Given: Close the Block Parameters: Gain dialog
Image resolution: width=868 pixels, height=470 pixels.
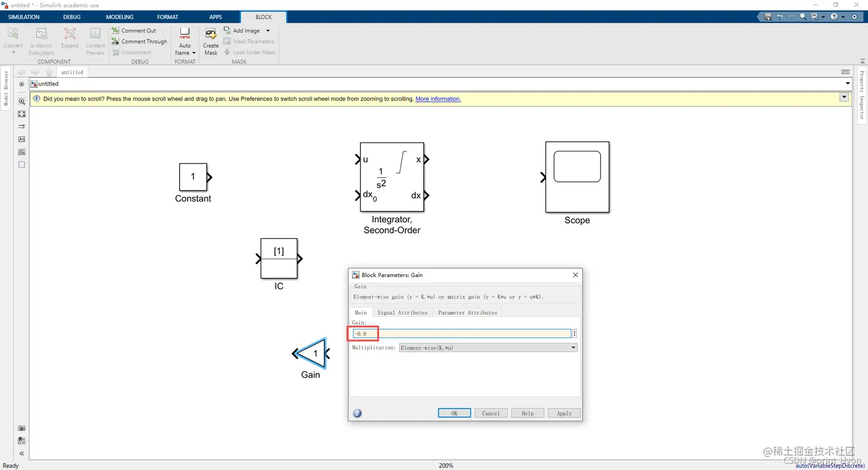Looking at the screenshot, I should click(x=575, y=275).
